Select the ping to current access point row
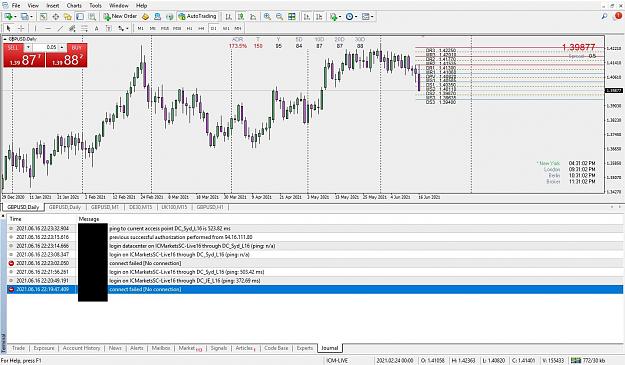 click(315, 229)
